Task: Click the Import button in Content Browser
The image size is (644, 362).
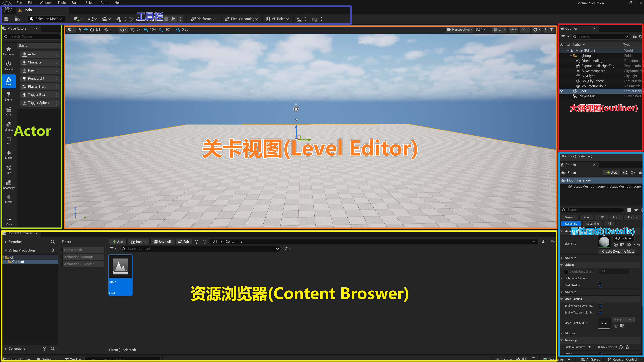Action: pyautogui.click(x=138, y=242)
